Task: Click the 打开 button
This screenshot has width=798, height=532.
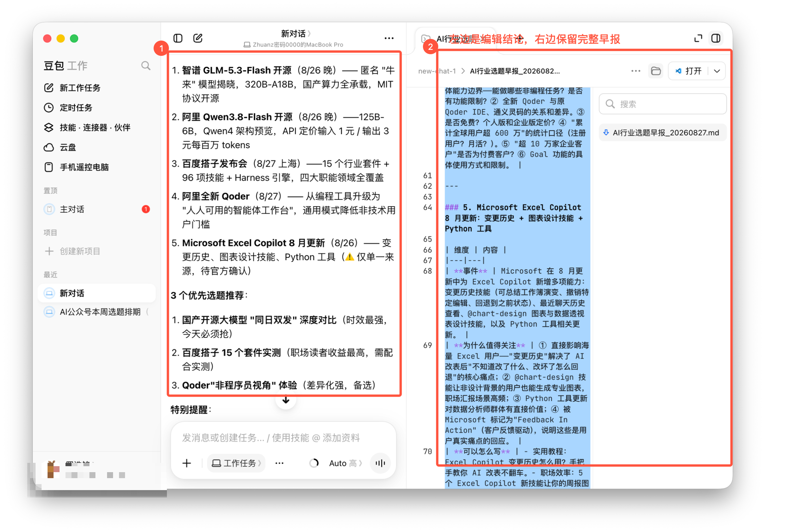Action: click(689, 71)
